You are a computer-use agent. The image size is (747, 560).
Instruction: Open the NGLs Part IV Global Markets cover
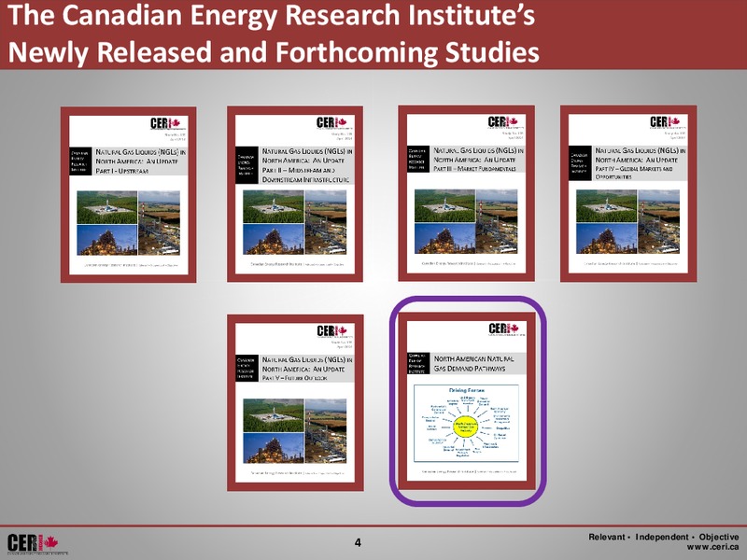(x=628, y=193)
